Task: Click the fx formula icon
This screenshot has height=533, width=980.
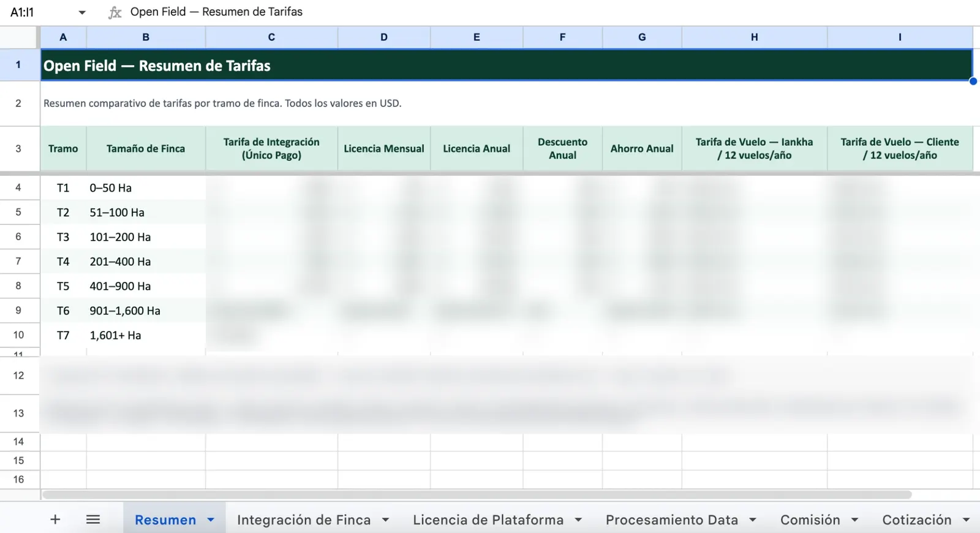Action: pyautogui.click(x=115, y=12)
